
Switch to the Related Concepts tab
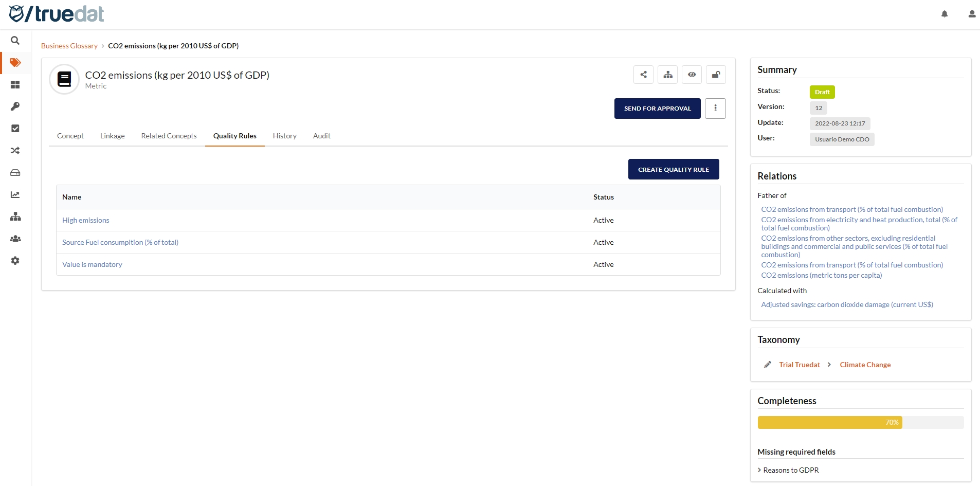point(169,136)
